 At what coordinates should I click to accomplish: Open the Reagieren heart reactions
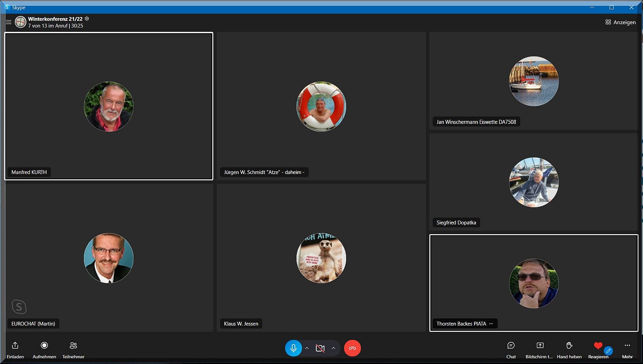(598, 346)
